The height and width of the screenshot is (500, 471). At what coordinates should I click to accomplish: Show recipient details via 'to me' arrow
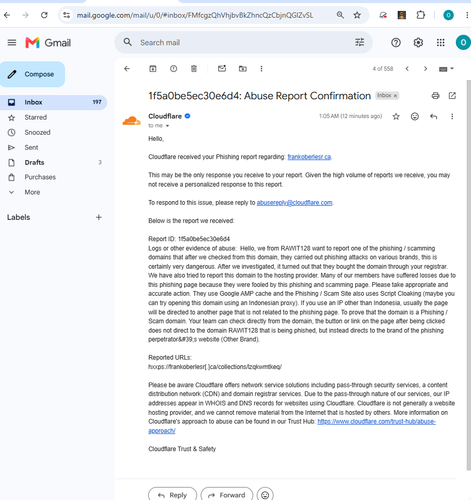(x=167, y=126)
